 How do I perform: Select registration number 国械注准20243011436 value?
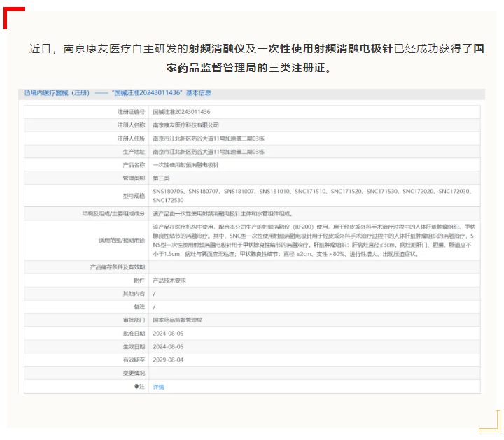[x=181, y=112]
